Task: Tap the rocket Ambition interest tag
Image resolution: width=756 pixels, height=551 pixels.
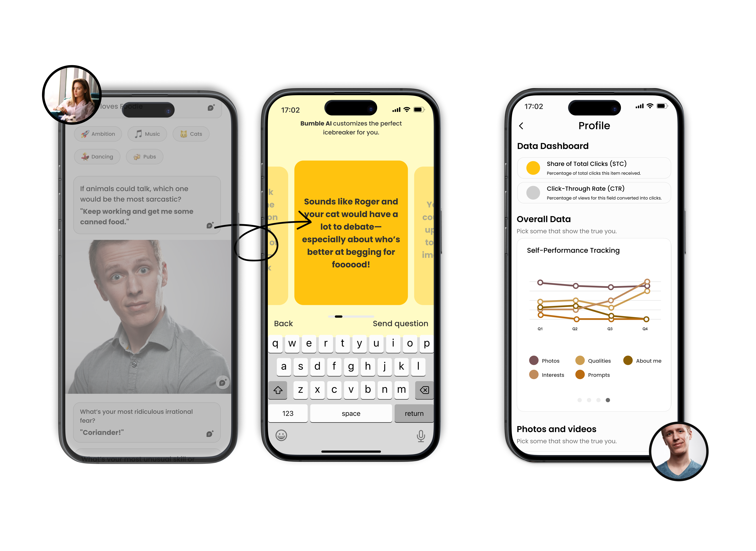Action: pos(97,134)
